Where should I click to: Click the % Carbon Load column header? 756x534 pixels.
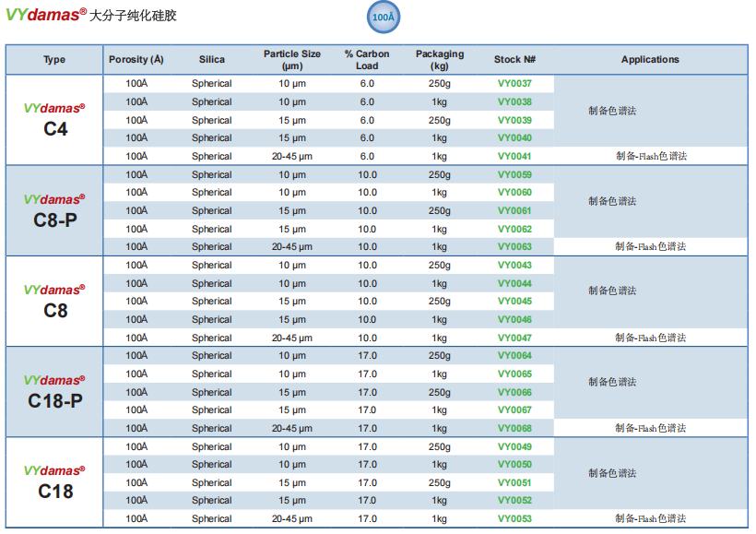click(367, 60)
